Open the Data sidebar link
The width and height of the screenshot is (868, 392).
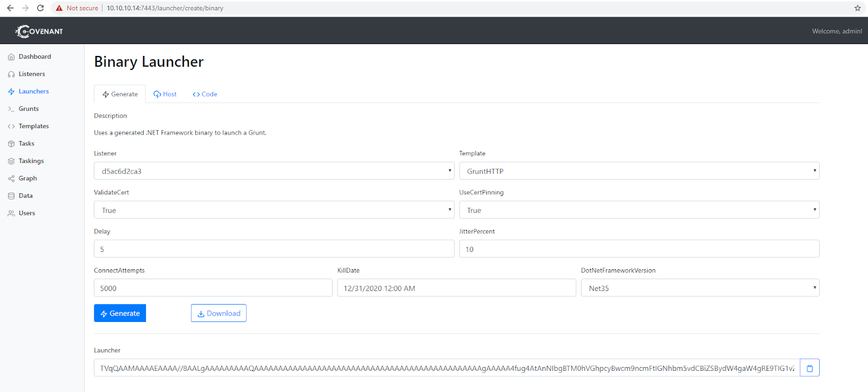click(x=25, y=195)
